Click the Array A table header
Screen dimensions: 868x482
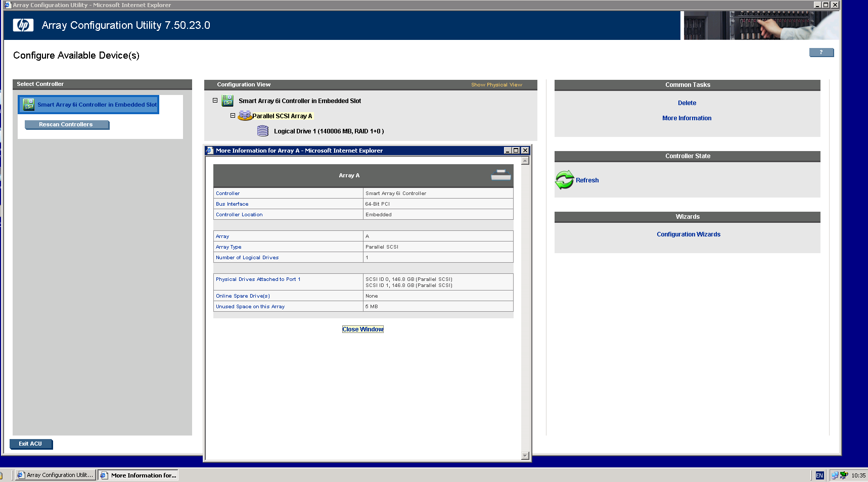pos(363,176)
